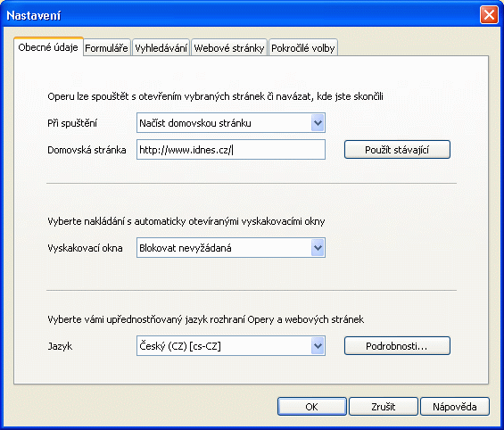Viewport: 504px width, 430px height.
Task: Click the Použít stávající button
Action: click(x=397, y=150)
